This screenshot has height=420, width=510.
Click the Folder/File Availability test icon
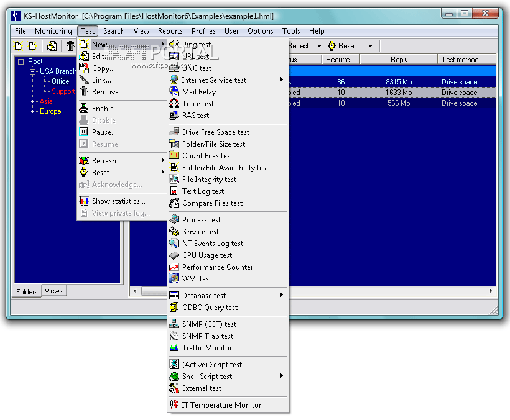(174, 167)
